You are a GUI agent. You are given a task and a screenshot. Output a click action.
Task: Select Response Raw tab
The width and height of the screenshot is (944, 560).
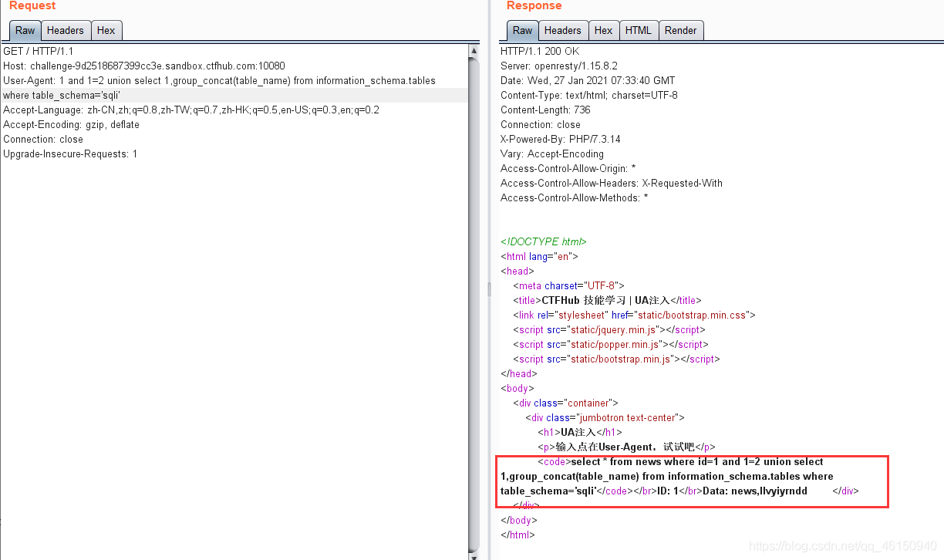point(523,30)
